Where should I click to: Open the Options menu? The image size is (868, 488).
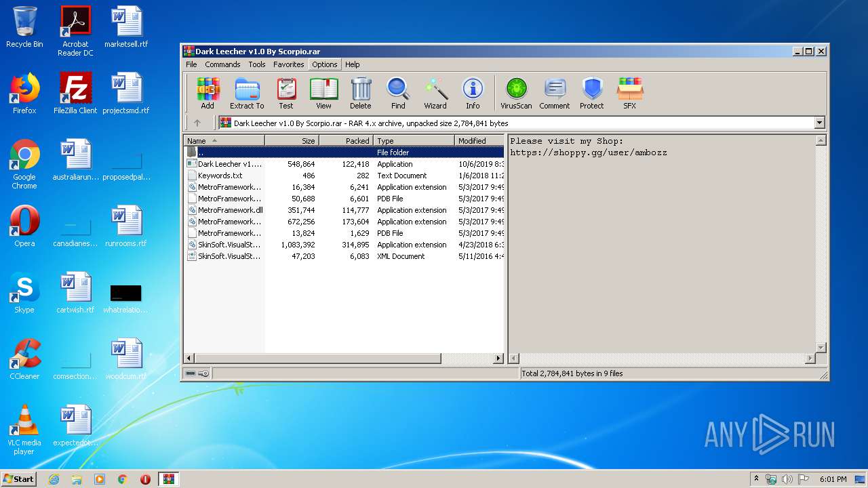pos(324,64)
